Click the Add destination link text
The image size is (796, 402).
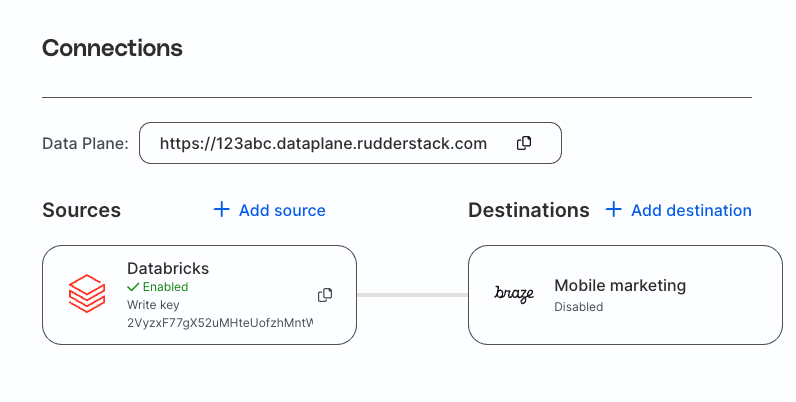691,210
